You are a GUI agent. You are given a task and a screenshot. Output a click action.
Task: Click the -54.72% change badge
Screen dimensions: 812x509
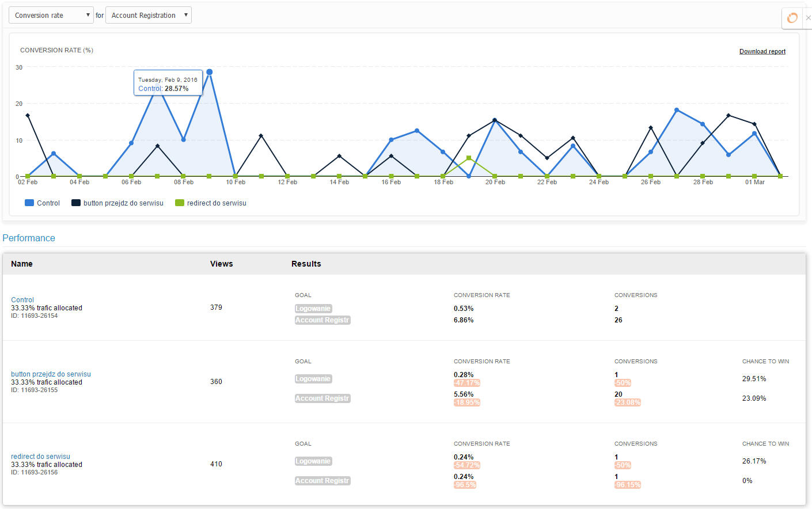pos(467,465)
